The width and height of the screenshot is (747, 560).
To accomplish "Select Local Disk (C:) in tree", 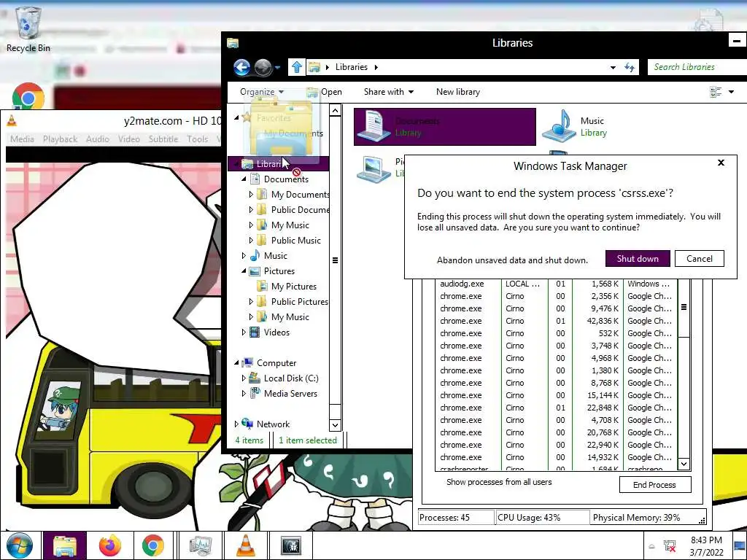I will [x=291, y=378].
